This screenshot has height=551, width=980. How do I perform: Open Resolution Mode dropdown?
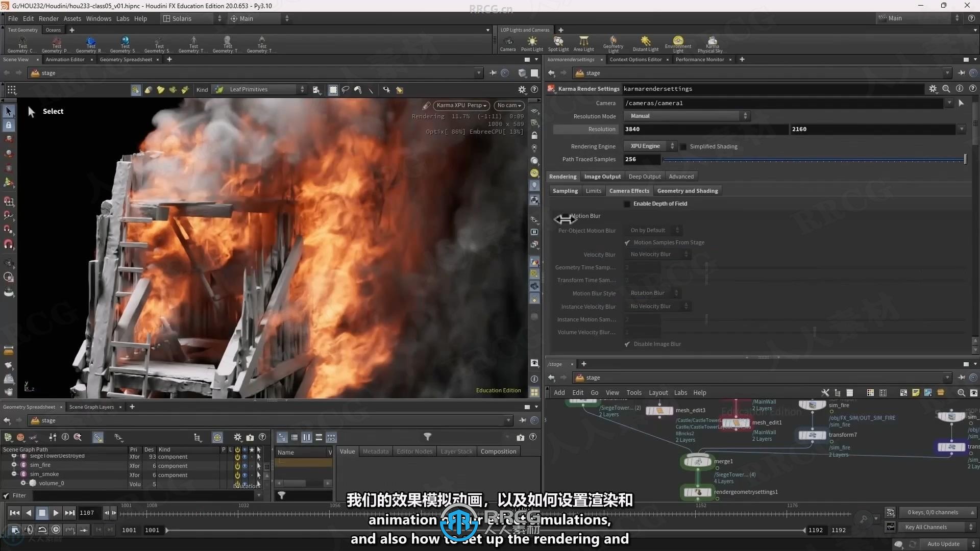click(x=687, y=116)
